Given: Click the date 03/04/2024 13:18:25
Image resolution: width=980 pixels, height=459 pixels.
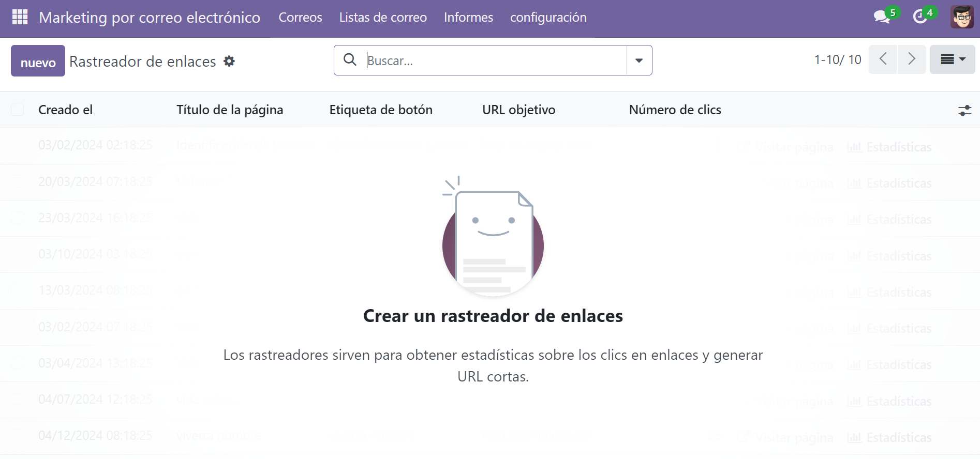Looking at the screenshot, I should 95,363.
